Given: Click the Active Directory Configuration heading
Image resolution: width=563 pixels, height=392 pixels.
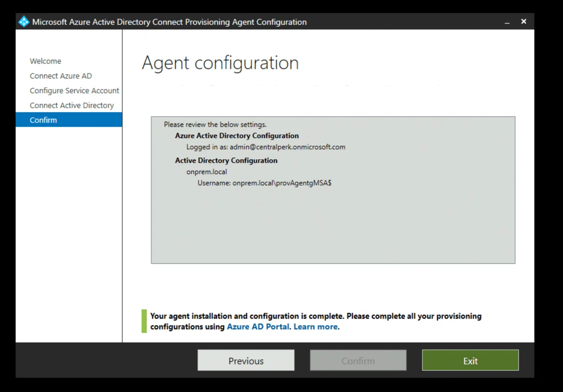Looking at the screenshot, I should pos(226,160).
